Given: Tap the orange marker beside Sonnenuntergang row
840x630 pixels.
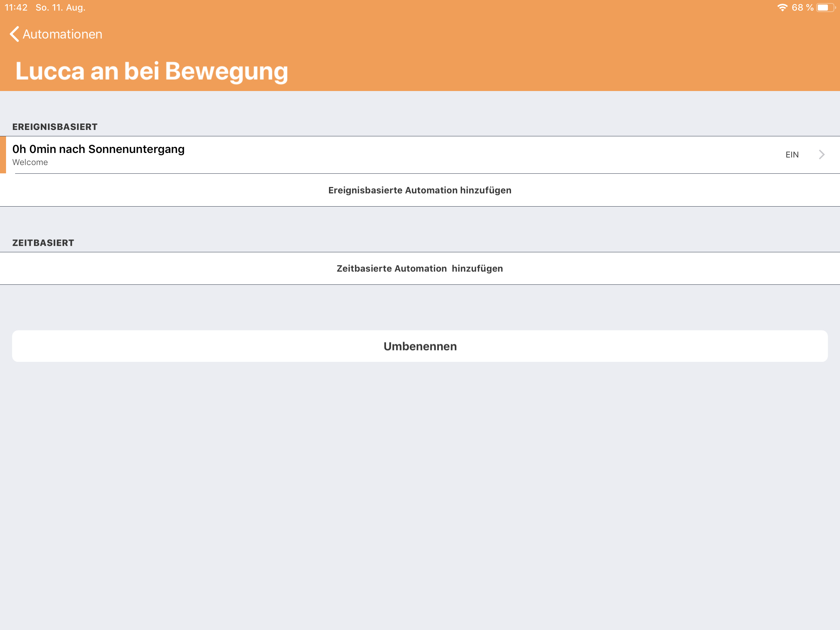Looking at the screenshot, I should (x=3, y=154).
